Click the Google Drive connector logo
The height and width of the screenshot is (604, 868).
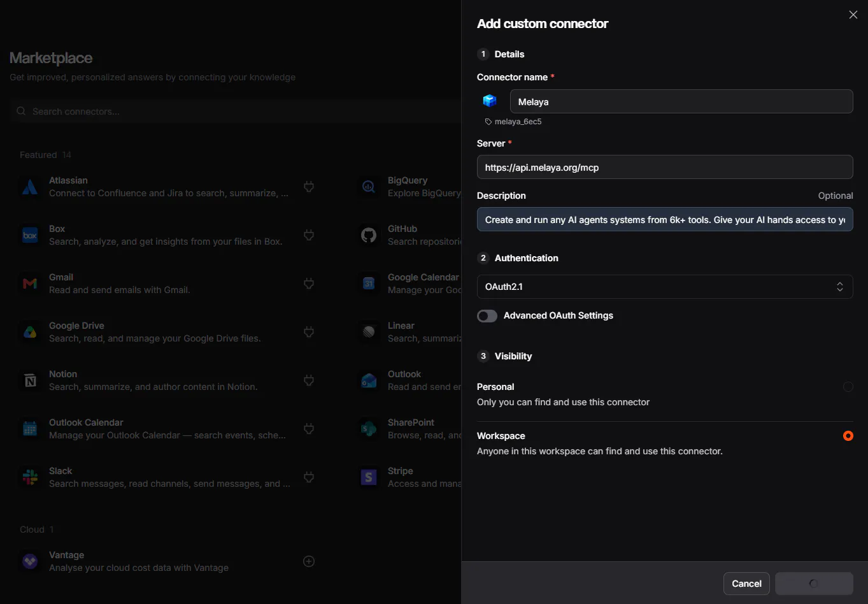point(30,332)
